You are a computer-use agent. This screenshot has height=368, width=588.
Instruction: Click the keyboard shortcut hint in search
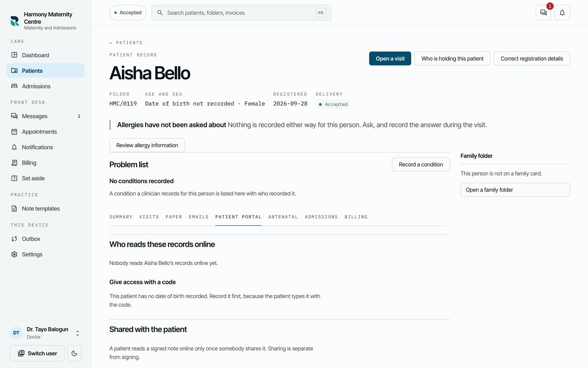click(321, 13)
